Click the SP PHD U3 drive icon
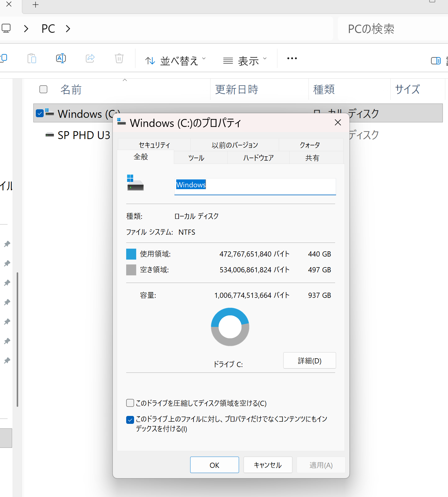The width and height of the screenshot is (448, 497). (49, 135)
